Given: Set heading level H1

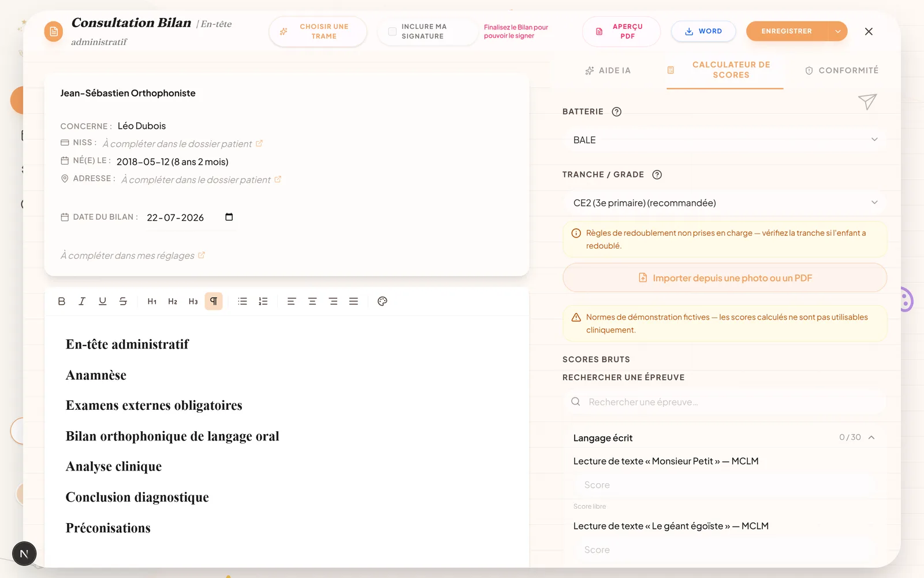Looking at the screenshot, I should [x=152, y=301].
